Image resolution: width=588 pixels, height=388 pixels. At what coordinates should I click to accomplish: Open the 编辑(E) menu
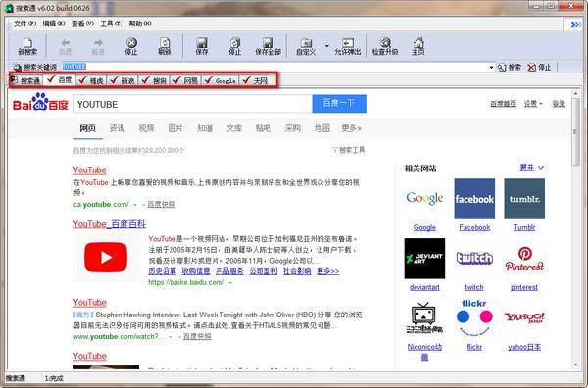(54, 24)
